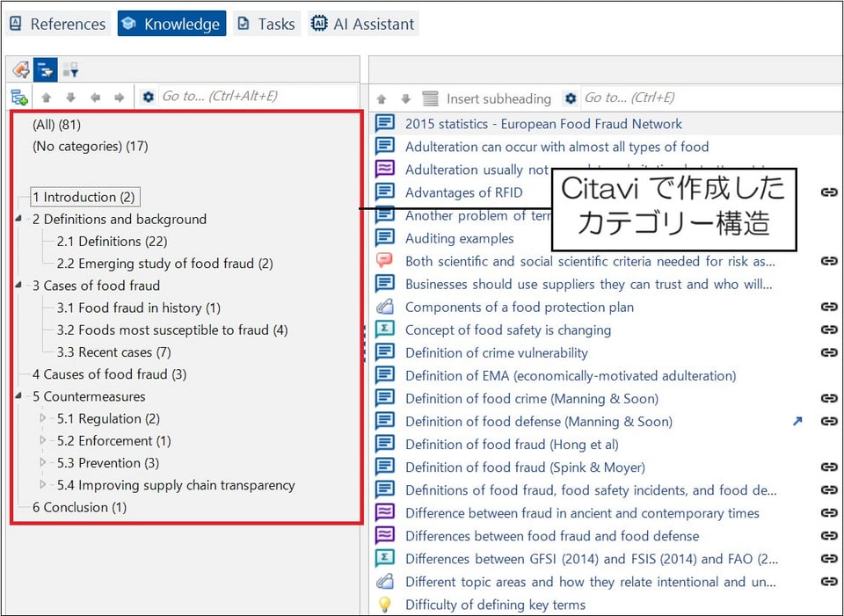
Task: Toggle the category filter icon
Action: point(70,69)
